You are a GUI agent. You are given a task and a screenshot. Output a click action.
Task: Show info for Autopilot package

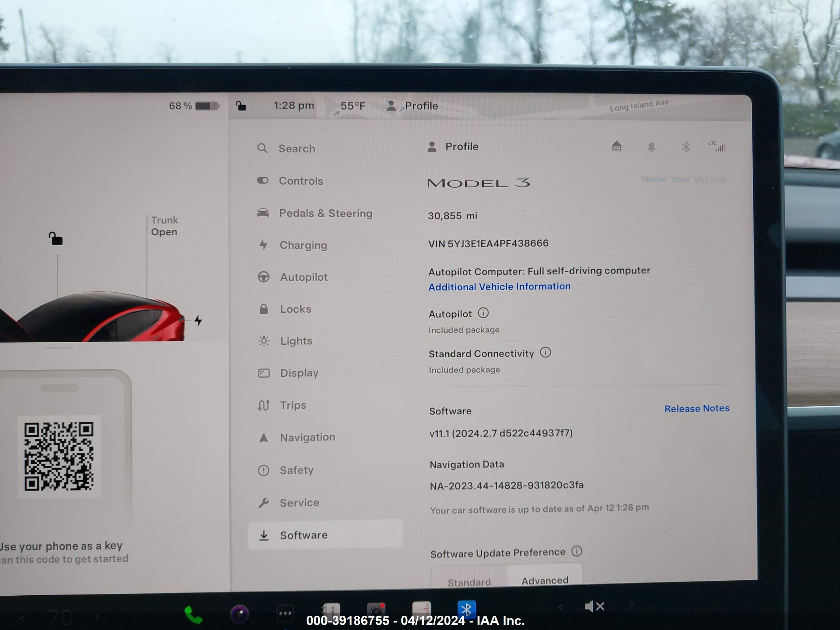pos(483,313)
